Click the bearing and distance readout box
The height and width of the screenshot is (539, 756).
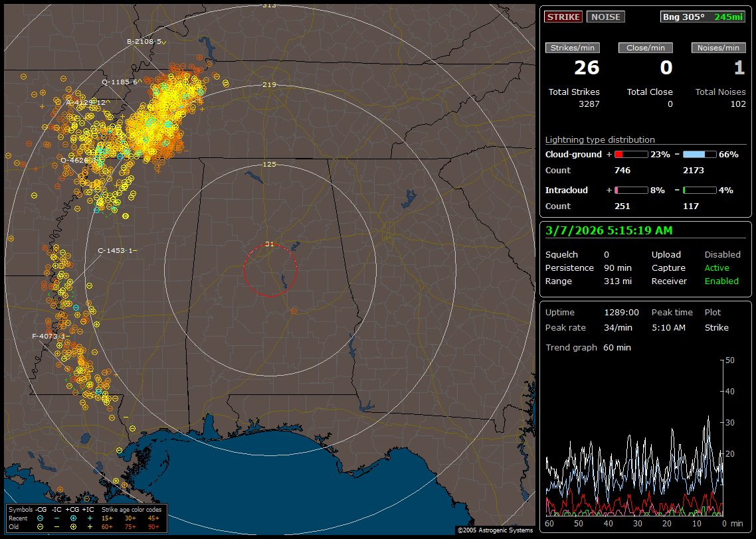703,17
